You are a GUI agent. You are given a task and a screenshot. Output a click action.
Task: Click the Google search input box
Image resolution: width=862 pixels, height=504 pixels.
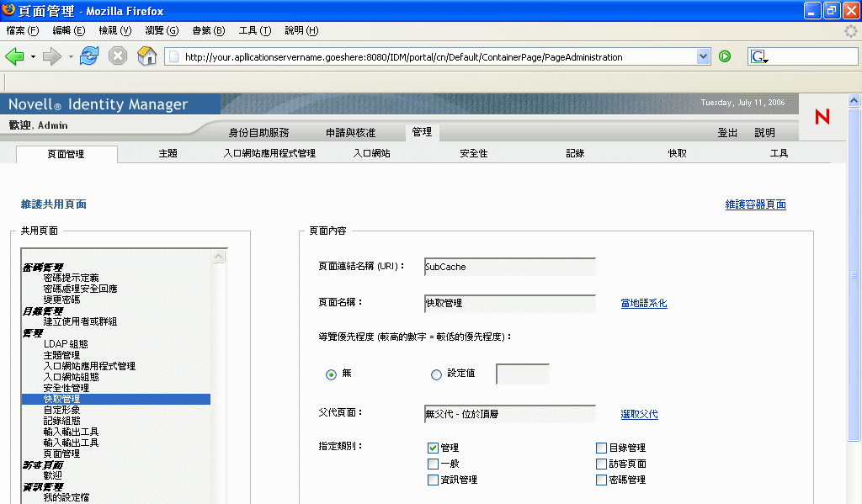click(813, 56)
